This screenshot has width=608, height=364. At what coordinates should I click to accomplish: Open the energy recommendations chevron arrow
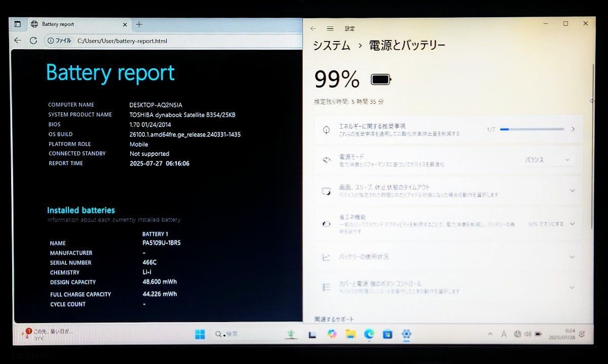click(x=573, y=129)
